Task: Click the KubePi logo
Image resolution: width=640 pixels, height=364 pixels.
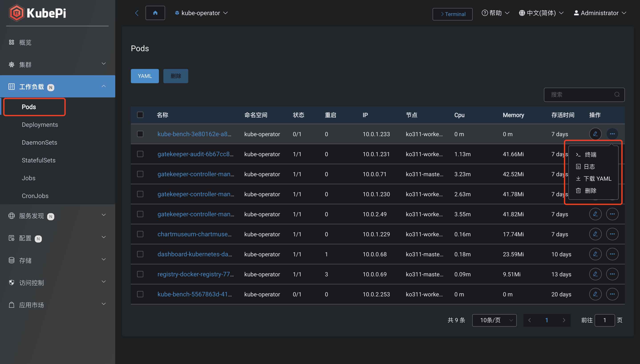Action: coord(37,13)
